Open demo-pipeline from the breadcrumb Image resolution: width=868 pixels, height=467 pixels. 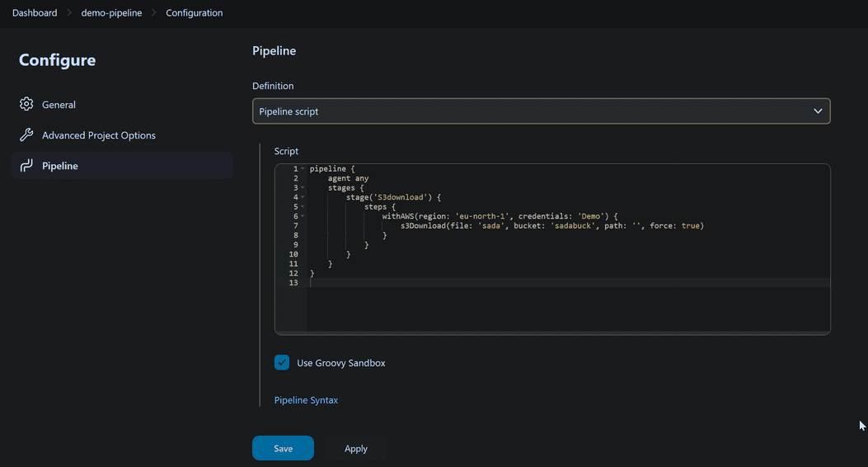111,13
